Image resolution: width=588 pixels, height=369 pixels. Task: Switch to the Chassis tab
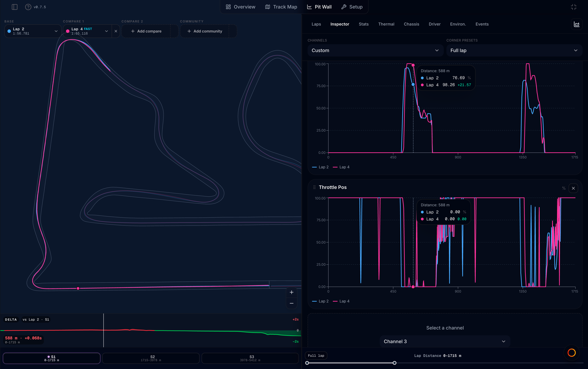tap(411, 24)
